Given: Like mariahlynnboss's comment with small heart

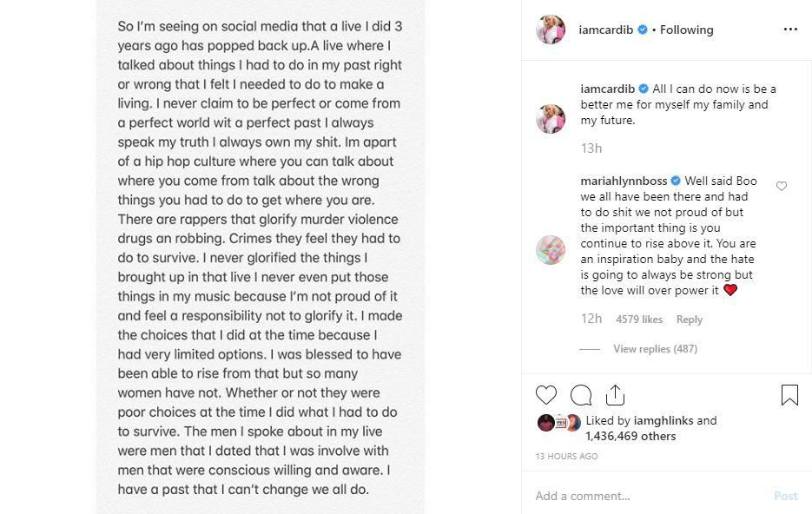Looking at the screenshot, I should click(x=782, y=186).
